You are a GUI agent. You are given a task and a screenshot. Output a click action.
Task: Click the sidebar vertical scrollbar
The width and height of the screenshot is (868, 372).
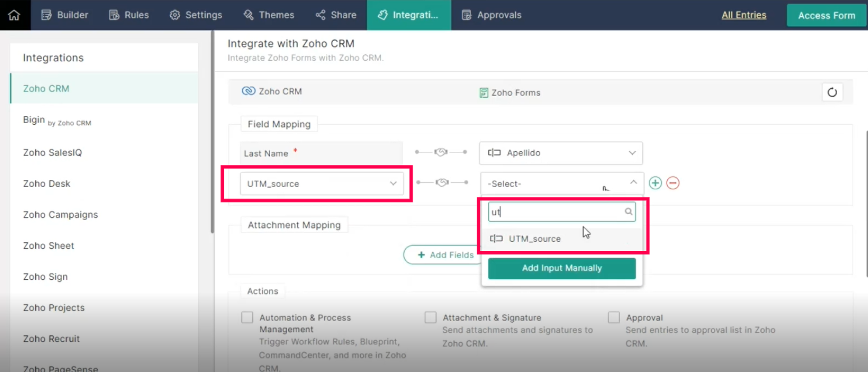point(212,132)
